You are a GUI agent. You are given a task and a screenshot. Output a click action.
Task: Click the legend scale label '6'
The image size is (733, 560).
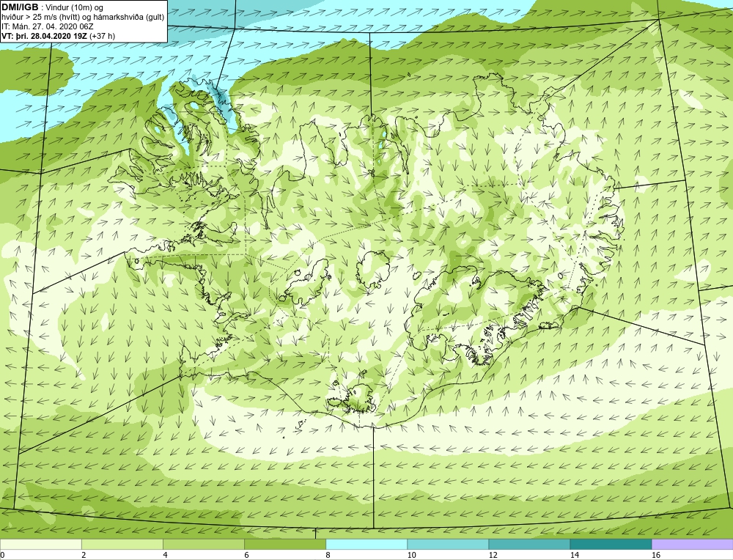246,555
